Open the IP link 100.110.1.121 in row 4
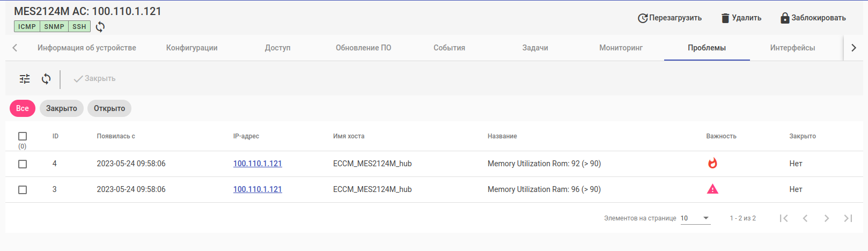This screenshot has height=251, width=868. [x=258, y=164]
